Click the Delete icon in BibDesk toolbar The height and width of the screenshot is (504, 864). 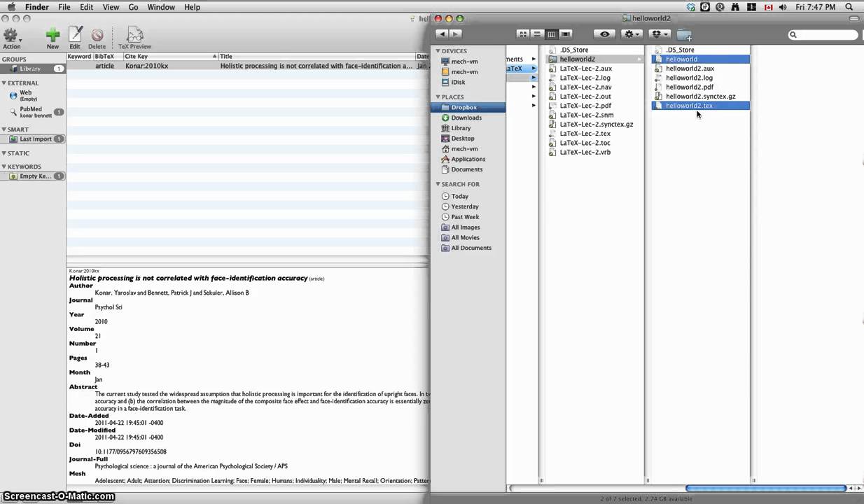point(97,38)
